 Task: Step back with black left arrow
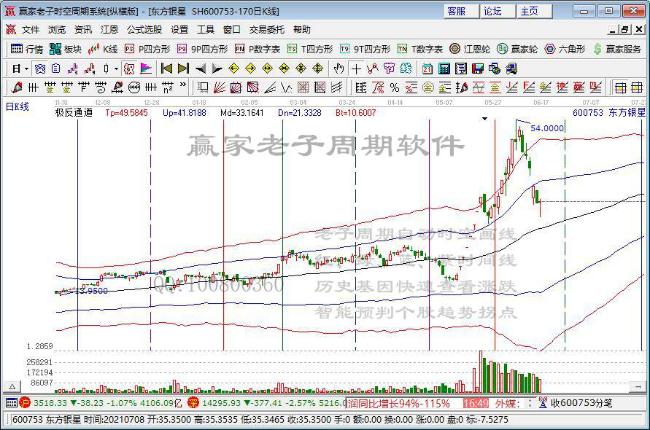(x=200, y=69)
